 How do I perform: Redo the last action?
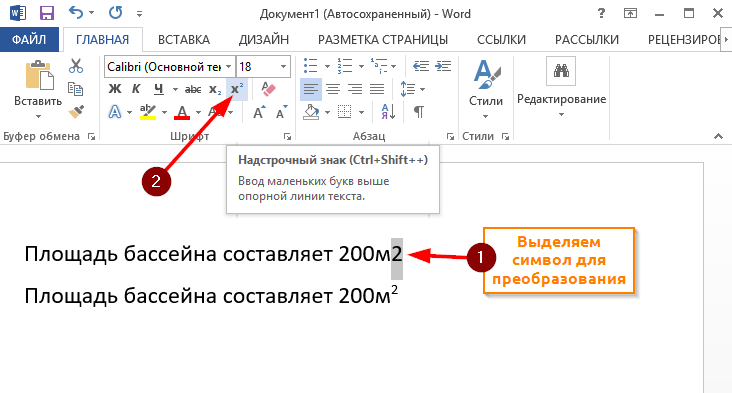coord(116,13)
